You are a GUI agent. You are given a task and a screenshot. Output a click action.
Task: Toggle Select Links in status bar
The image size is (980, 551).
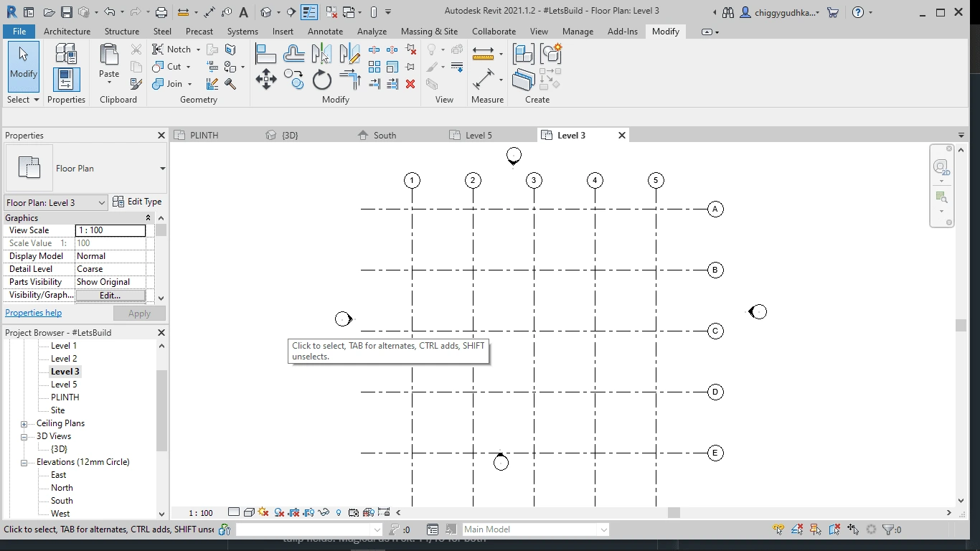pyautogui.click(x=778, y=529)
